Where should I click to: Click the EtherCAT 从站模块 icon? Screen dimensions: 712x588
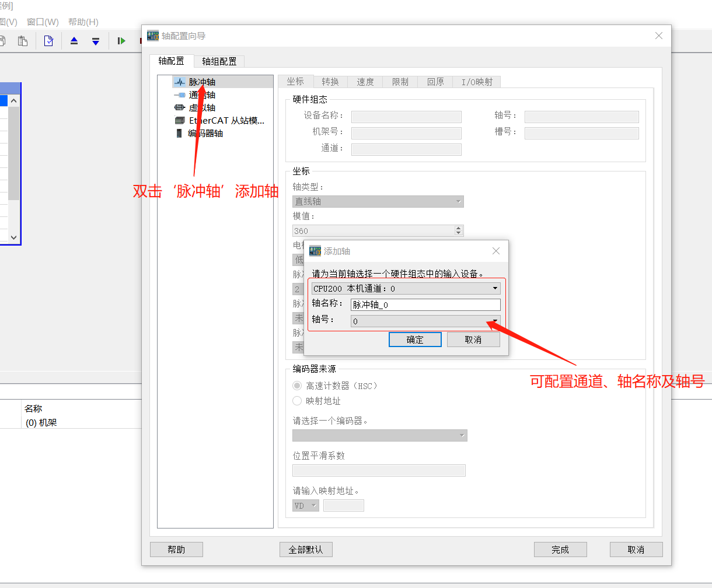(180, 120)
